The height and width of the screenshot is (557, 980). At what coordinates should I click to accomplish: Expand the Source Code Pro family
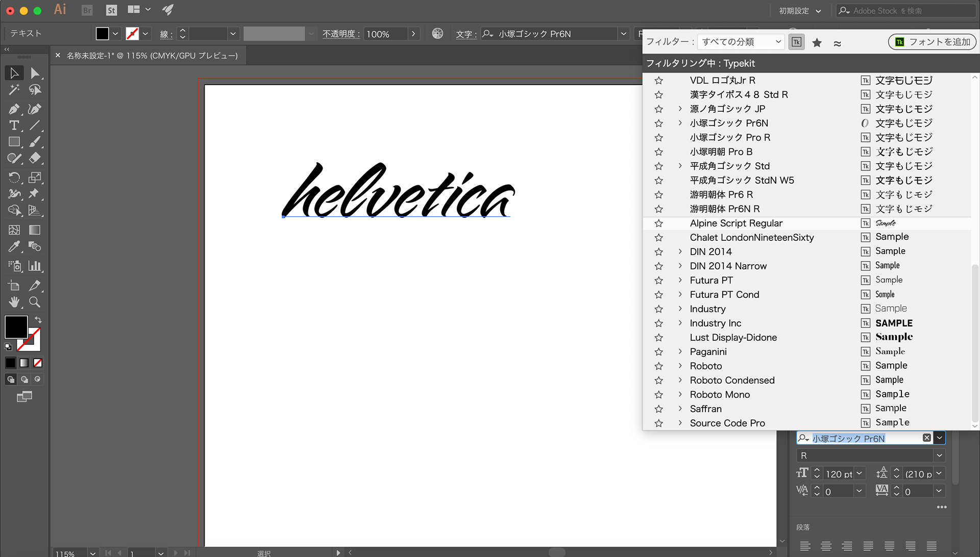[680, 423]
